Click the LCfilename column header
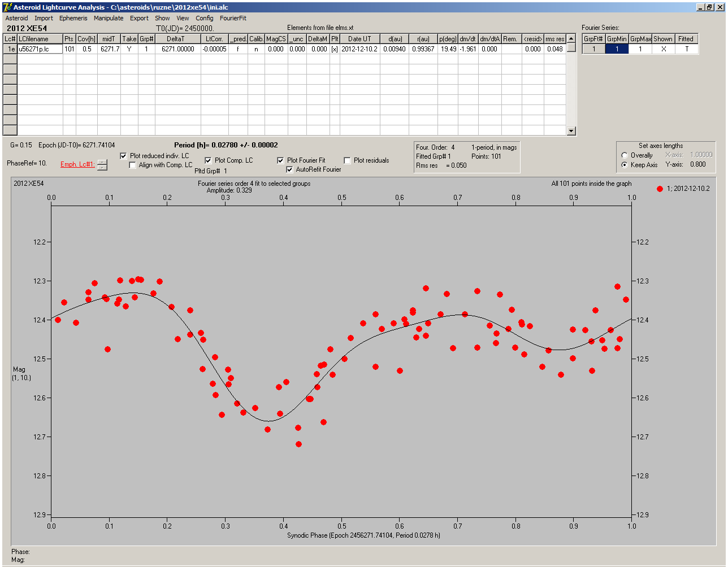The height and width of the screenshot is (567, 728). [x=40, y=39]
